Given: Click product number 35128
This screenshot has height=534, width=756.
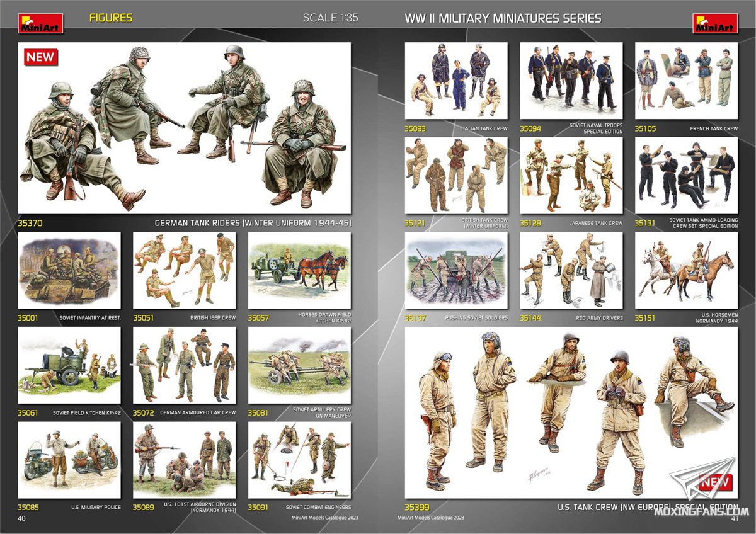Looking at the screenshot, I should tap(530, 223).
